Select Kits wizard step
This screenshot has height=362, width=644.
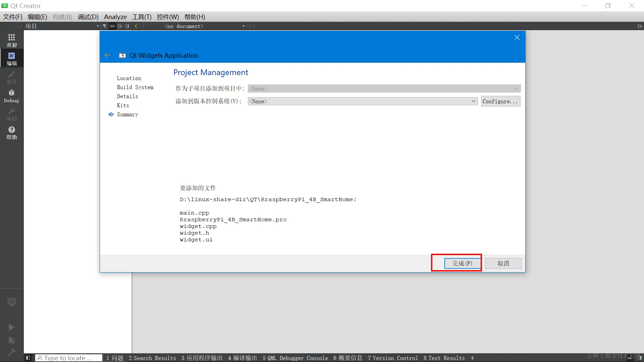(123, 105)
